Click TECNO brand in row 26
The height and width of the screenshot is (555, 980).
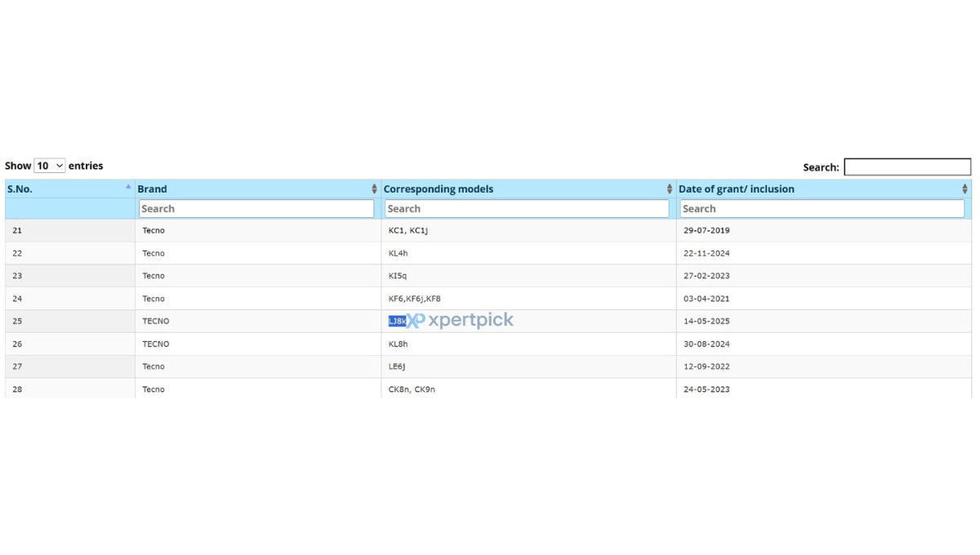pyautogui.click(x=156, y=344)
